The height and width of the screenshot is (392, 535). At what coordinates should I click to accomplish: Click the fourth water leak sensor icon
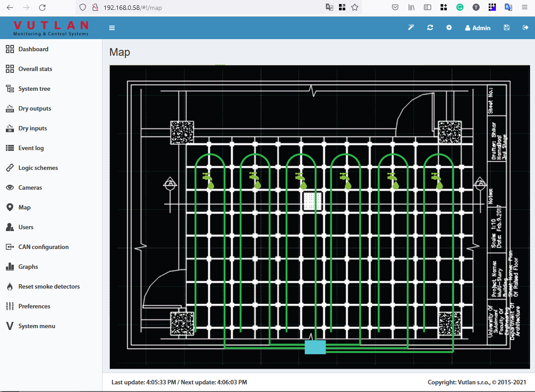pos(345,181)
